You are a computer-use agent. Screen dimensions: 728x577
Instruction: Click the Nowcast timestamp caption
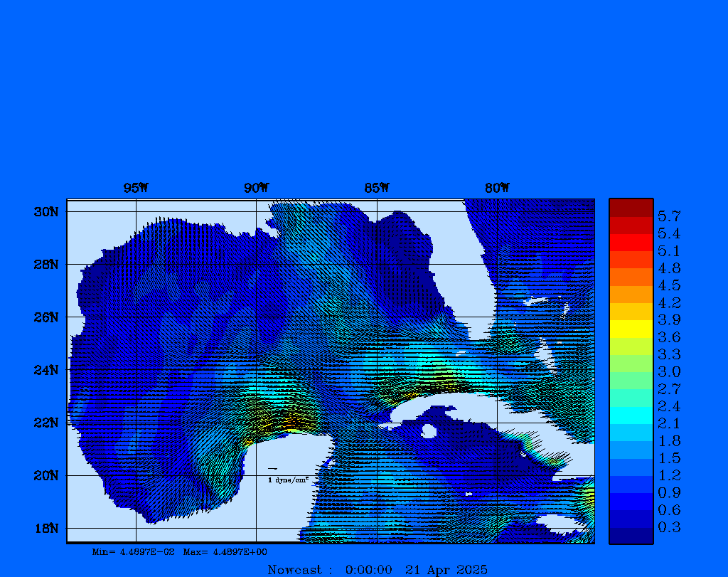pyautogui.click(x=378, y=569)
